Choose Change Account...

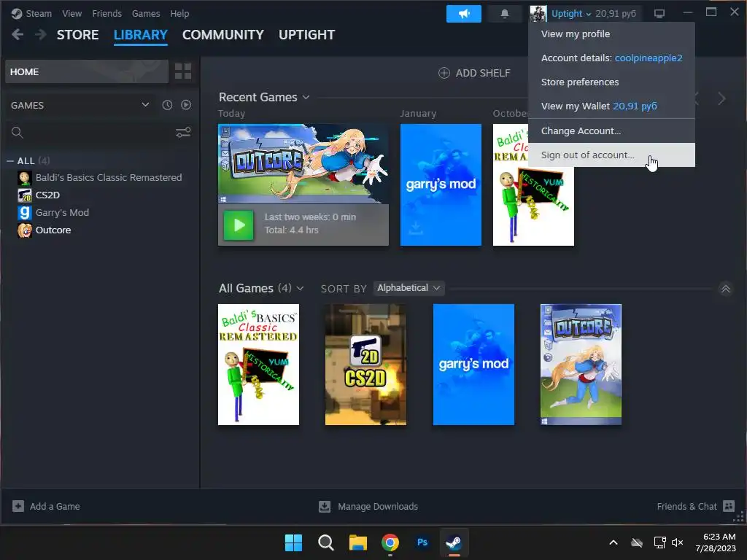pos(612,131)
